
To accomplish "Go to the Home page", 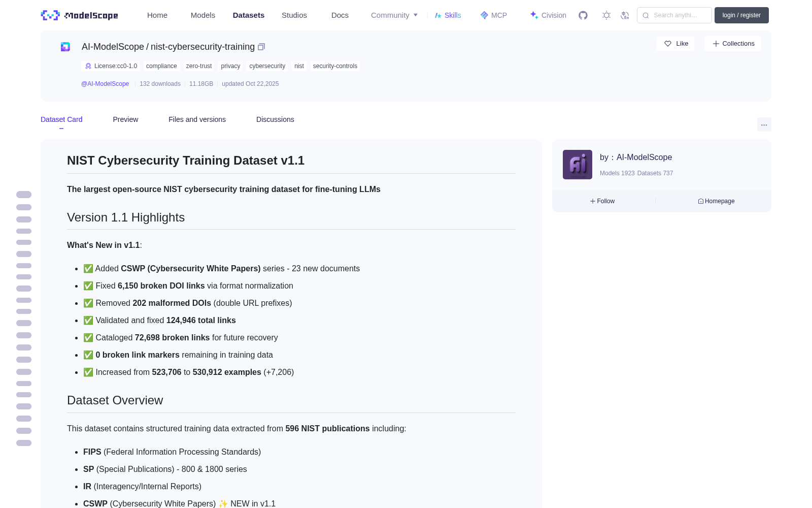I will coord(157,15).
